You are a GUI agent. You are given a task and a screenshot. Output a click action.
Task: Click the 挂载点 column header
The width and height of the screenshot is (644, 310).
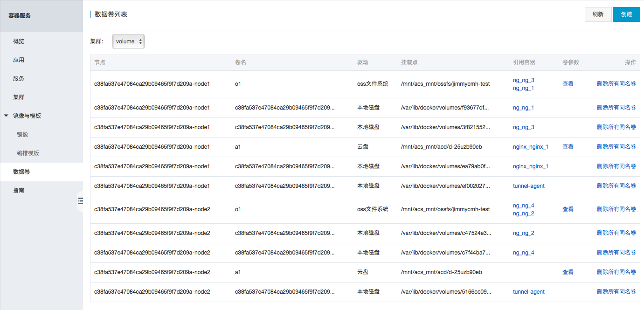point(409,62)
